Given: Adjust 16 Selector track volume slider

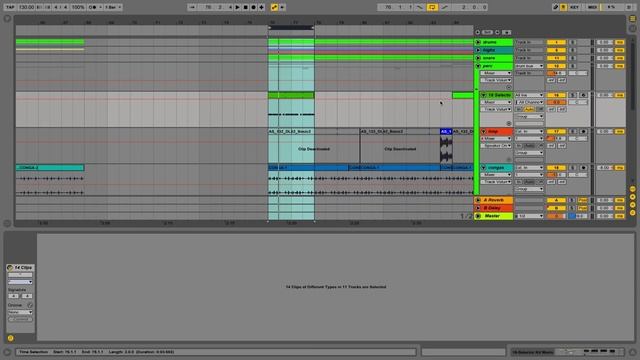Looking at the screenshot, I should click(556, 102).
